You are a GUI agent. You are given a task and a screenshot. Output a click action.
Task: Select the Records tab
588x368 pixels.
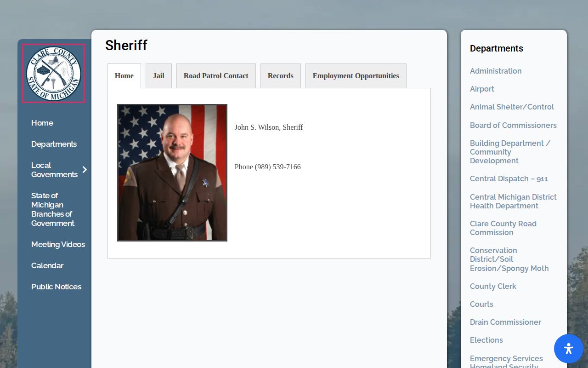tap(281, 76)
